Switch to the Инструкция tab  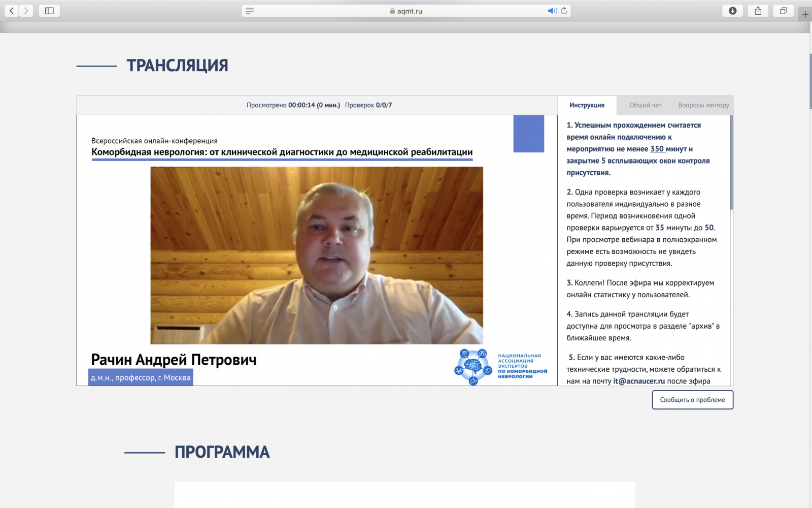(587, 105)
